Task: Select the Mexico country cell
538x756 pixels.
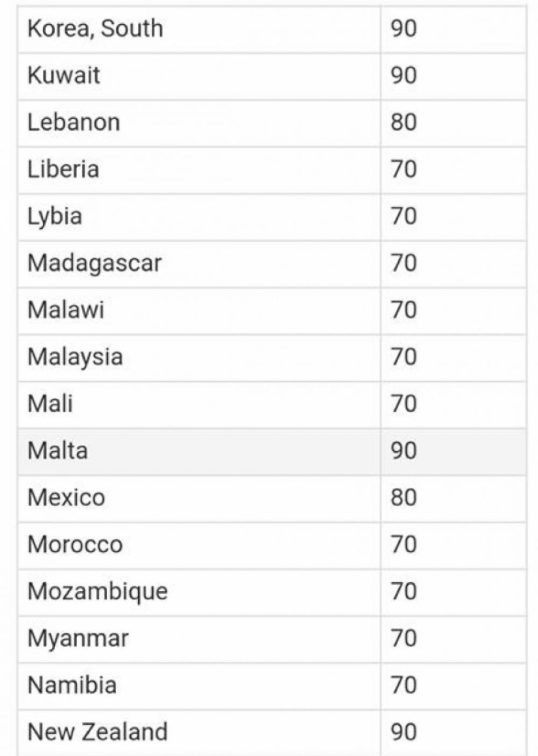Action: [199, 499]
